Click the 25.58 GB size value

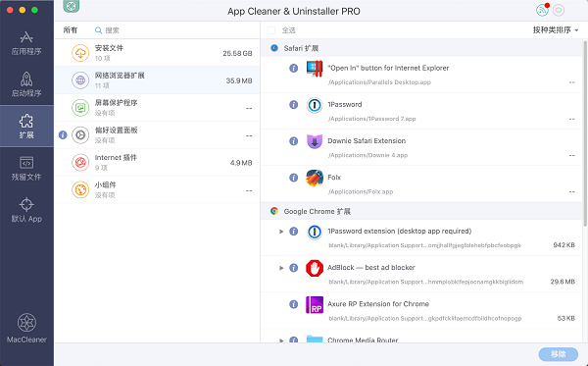click(x=237, y=53)
